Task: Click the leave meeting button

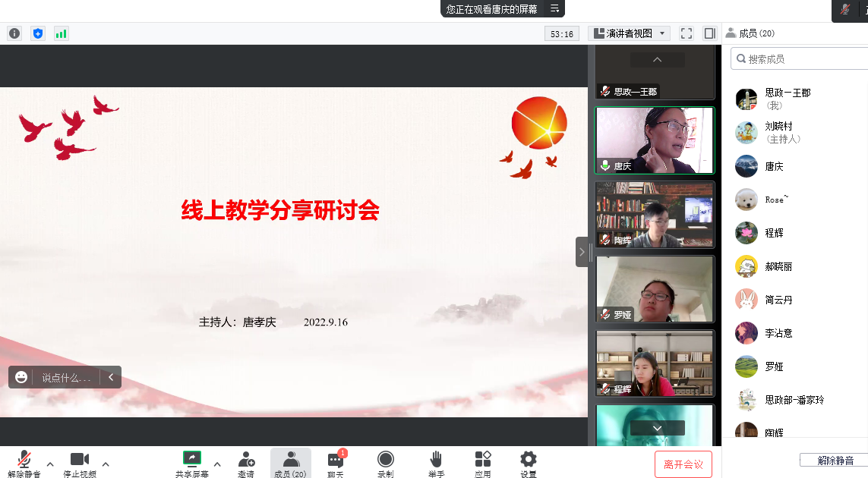Action: click(683, 464)
